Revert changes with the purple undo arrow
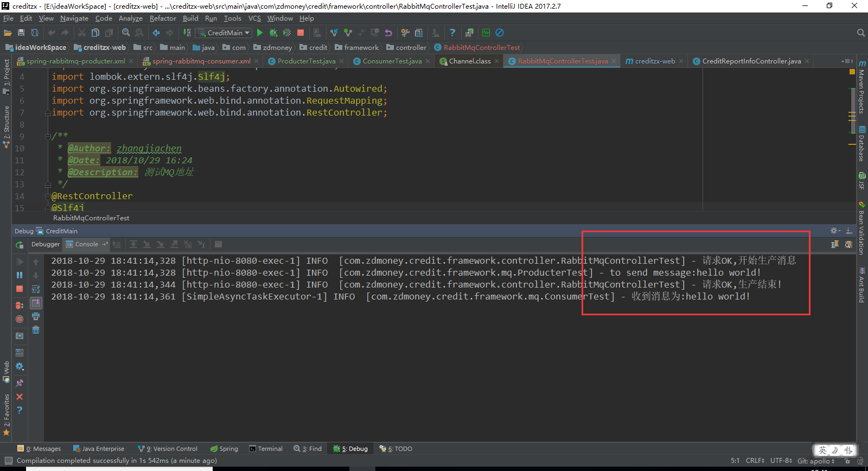 point(388,33)
